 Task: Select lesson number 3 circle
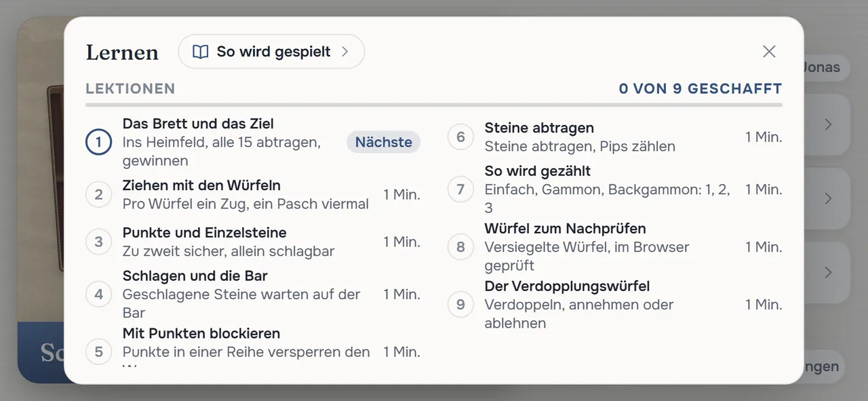coord(98,242)
